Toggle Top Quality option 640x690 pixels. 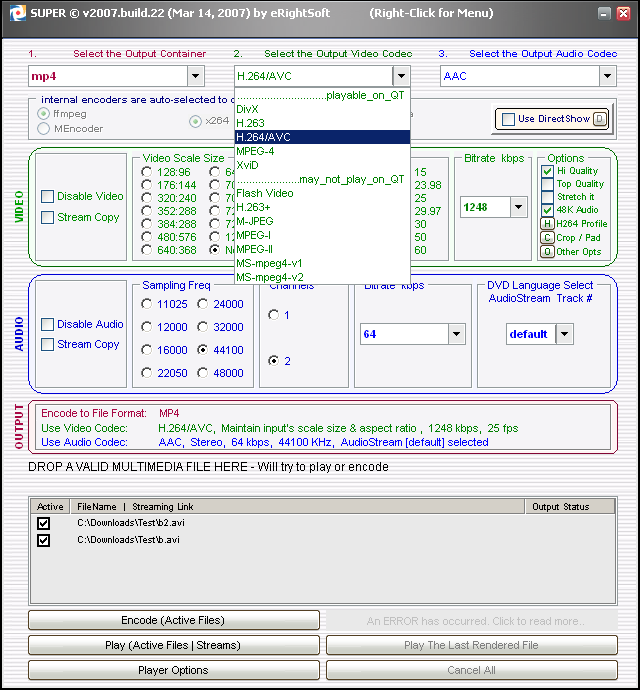tap(548, 184)
